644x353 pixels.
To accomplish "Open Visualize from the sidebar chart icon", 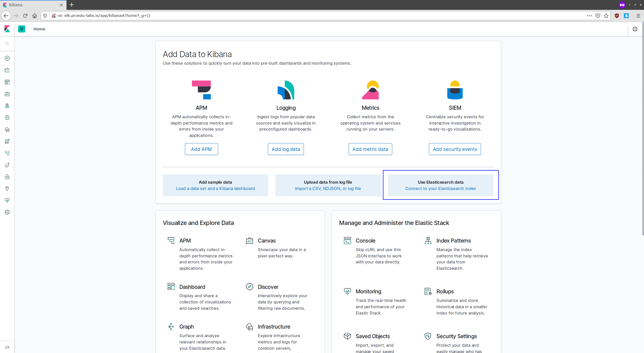I will [x=7, y=70].
